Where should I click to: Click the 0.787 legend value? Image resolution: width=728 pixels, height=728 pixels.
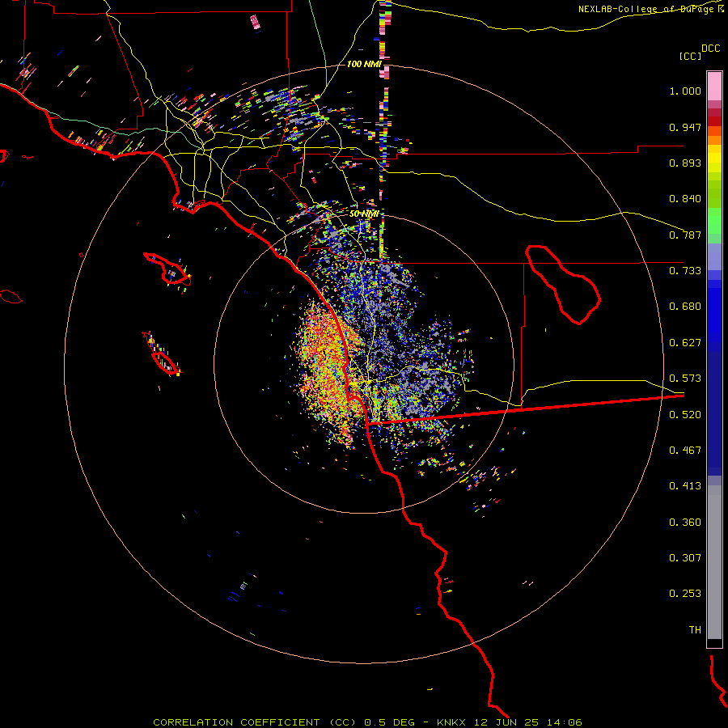pyautogui.click(x=685, y=235)
